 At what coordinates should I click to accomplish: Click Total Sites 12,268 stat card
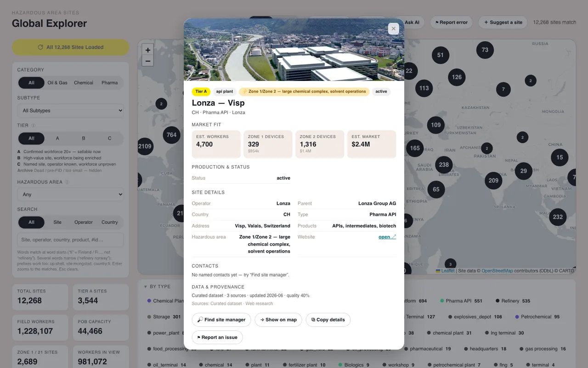[x=40, y=297]
